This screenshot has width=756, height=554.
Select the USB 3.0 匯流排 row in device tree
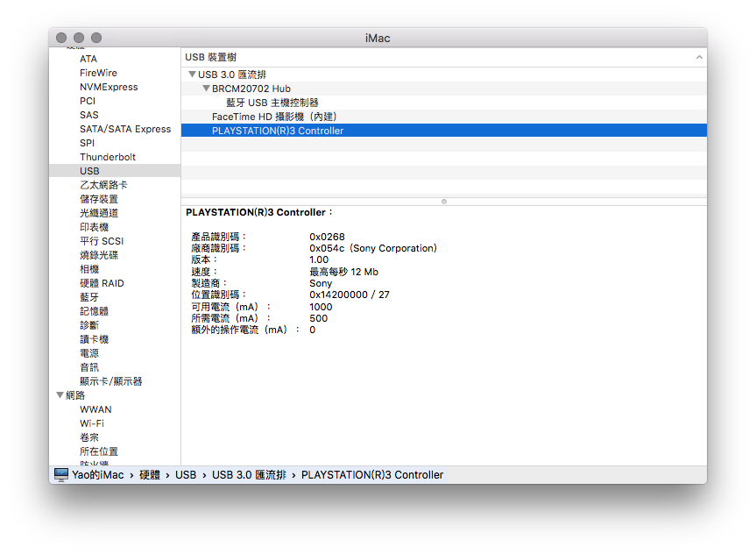(x=444, y=75)
